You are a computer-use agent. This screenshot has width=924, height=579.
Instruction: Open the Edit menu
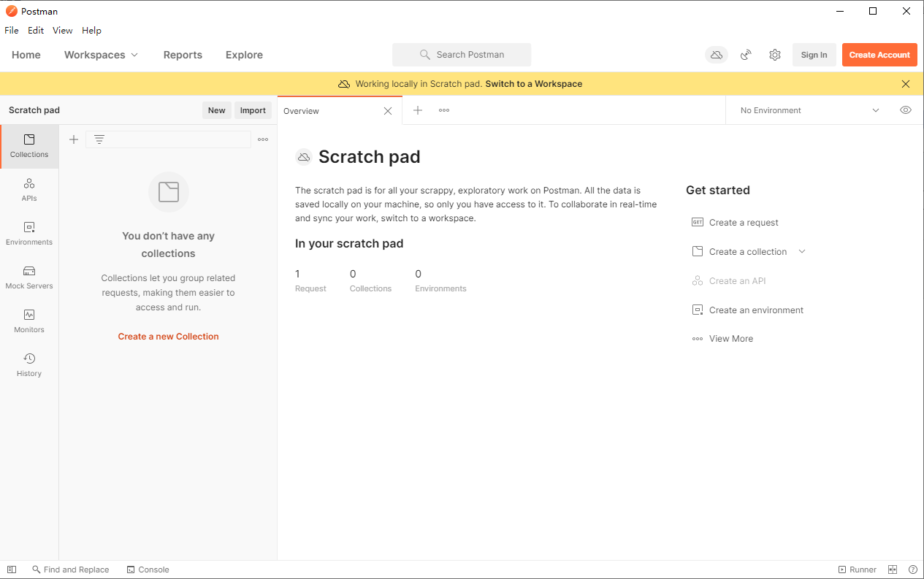coord(36,31)
